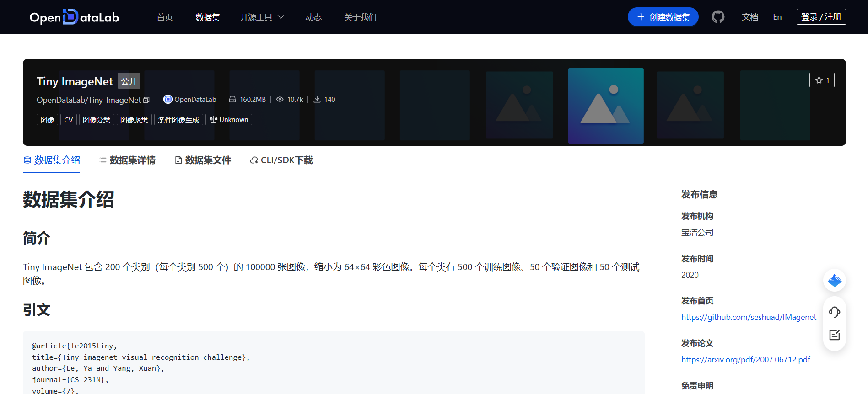Image resolution: width=868 pixels, height=394 pixels.
Task: Click the 2020 publish year value
Action: [690, 275]
